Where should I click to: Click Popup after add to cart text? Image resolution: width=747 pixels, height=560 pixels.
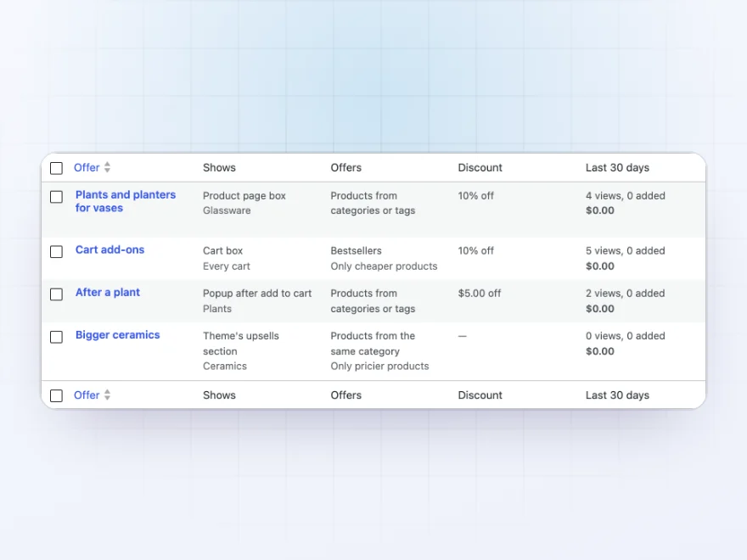pos(257,294)
